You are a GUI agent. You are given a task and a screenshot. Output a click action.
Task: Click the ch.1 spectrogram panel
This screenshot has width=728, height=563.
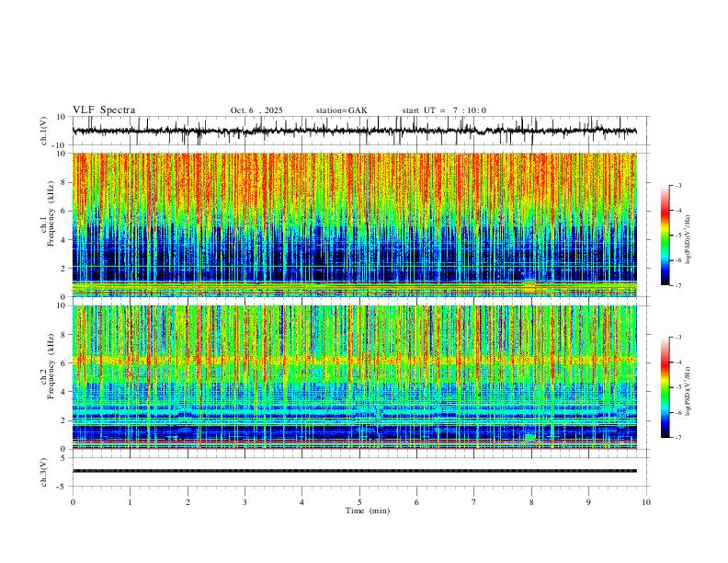(x=355, y=224)
